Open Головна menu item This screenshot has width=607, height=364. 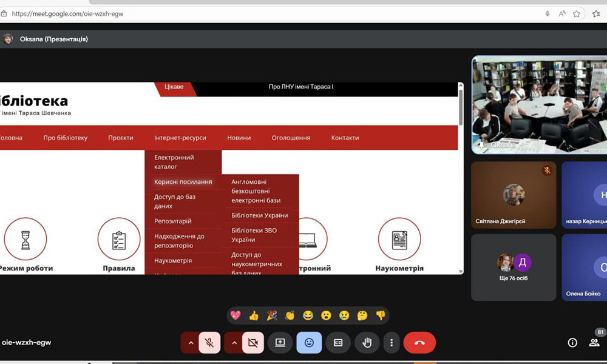(x=11, y=138)
